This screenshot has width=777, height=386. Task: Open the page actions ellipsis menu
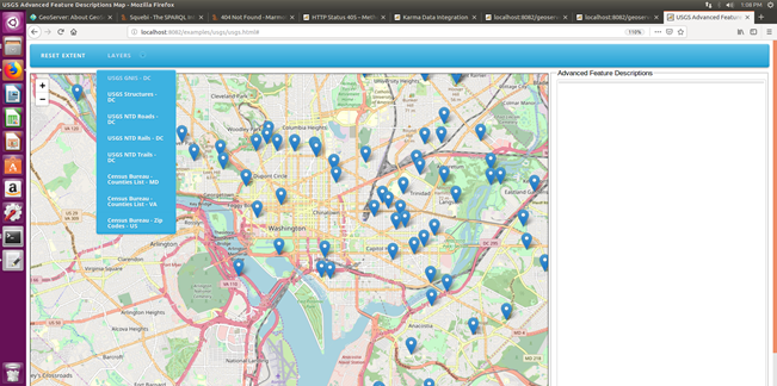click(x=657, y=32)
